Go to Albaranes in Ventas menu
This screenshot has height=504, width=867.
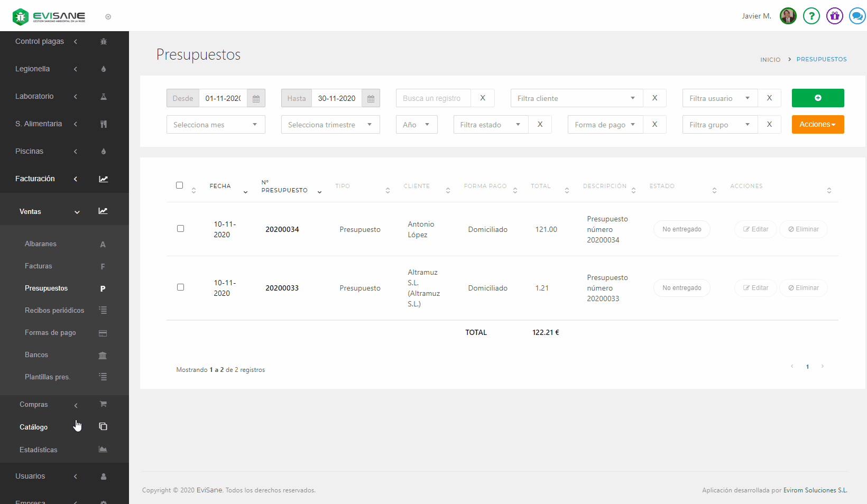(x=41, y=244)
